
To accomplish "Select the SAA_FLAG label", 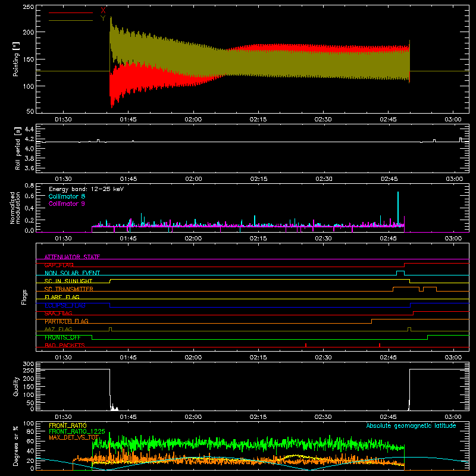I will pos(58,314).
